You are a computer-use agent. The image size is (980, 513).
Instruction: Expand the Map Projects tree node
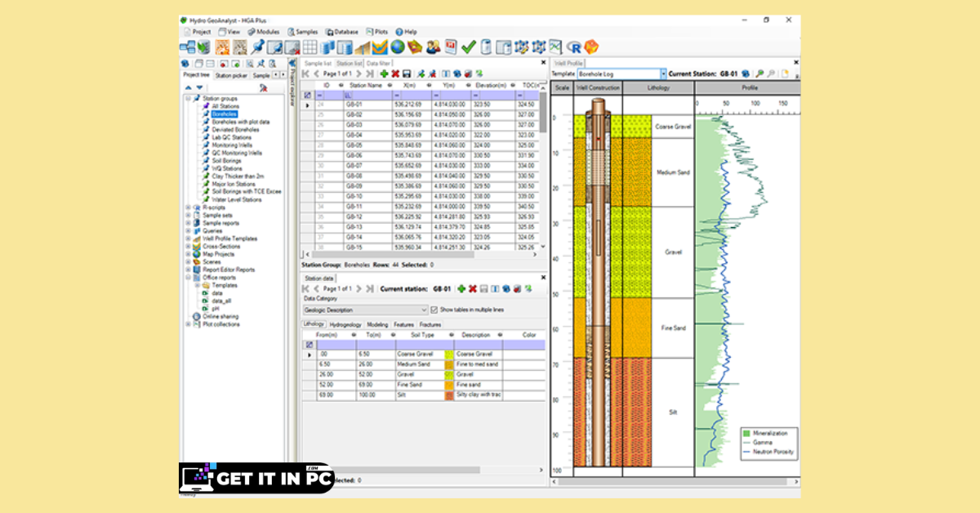(188, 254)
